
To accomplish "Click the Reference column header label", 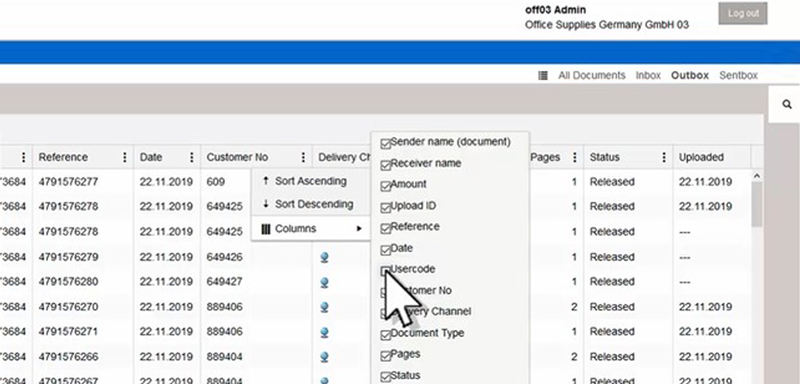I will click(x=63, y=157).
